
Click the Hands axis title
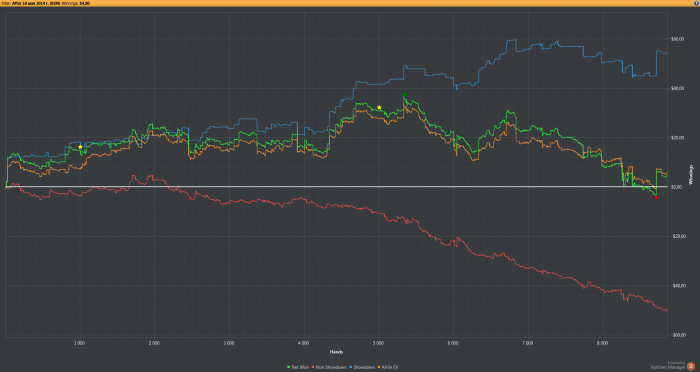coord(336,352)
